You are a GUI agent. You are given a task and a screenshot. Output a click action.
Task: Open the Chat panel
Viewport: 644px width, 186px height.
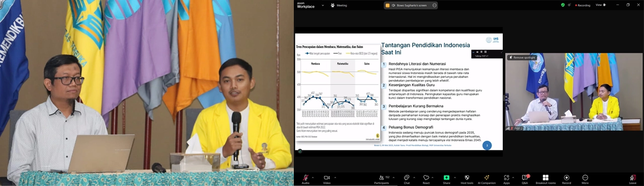coord(407,177)
